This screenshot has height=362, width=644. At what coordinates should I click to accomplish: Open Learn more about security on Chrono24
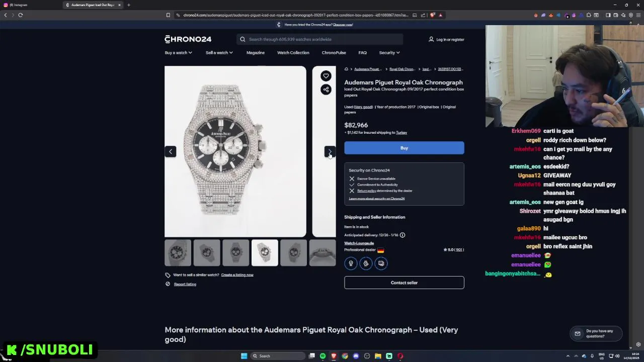pyautogui.click(x=377, y=199)
